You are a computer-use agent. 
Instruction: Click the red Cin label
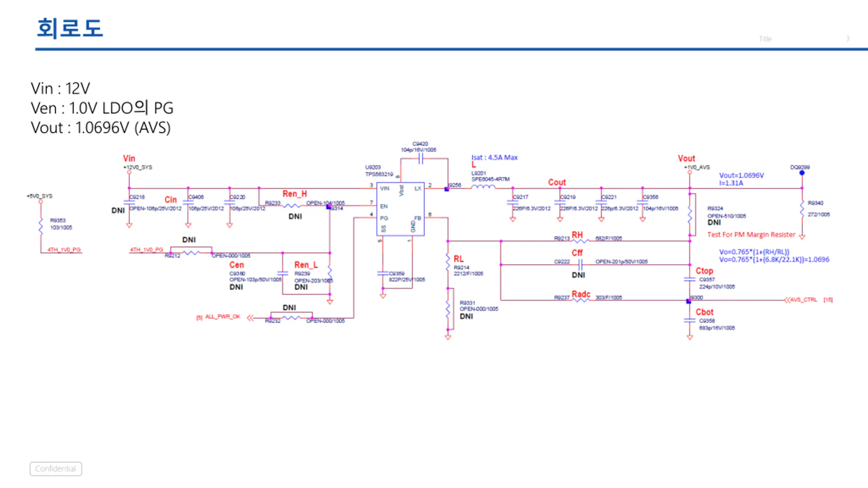coord(171,200)
